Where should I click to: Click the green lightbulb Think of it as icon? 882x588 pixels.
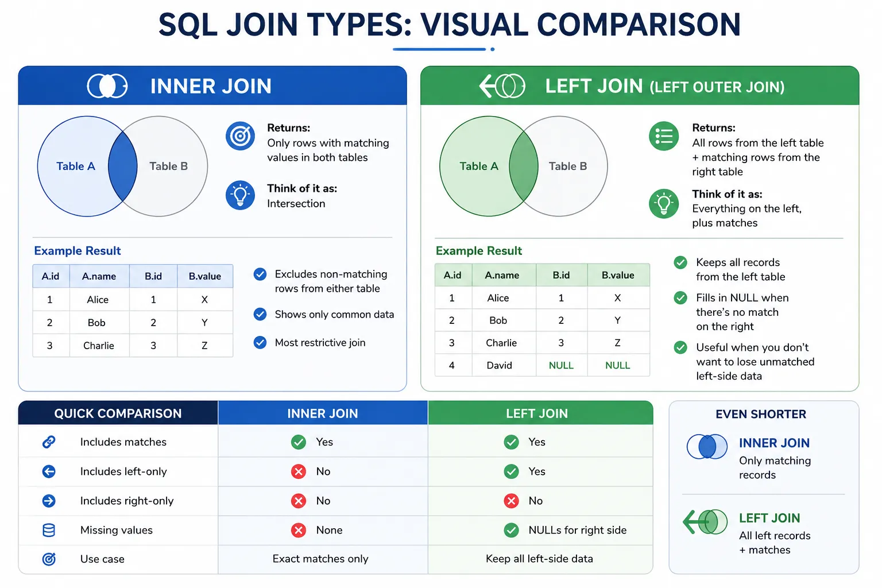tap(664, 203)
